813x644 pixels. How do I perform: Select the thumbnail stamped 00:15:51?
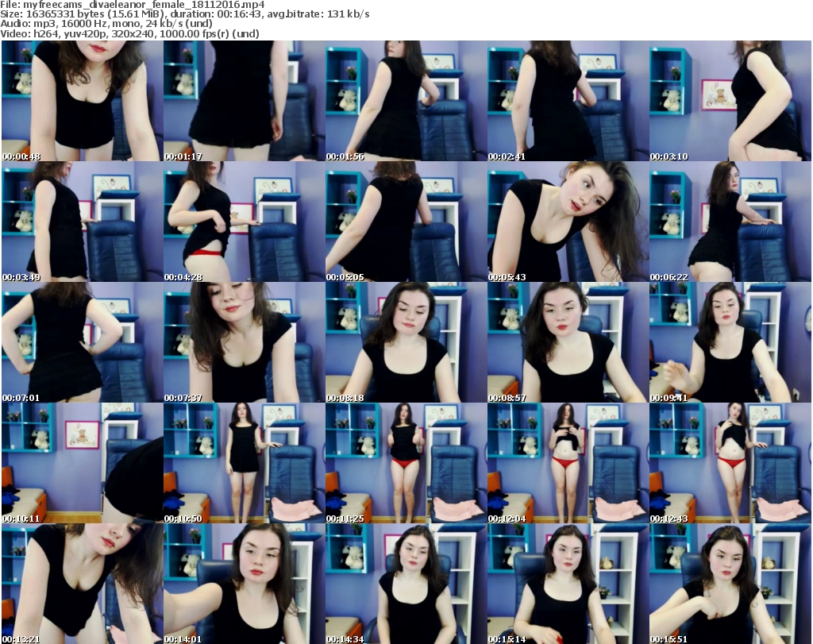730,584
